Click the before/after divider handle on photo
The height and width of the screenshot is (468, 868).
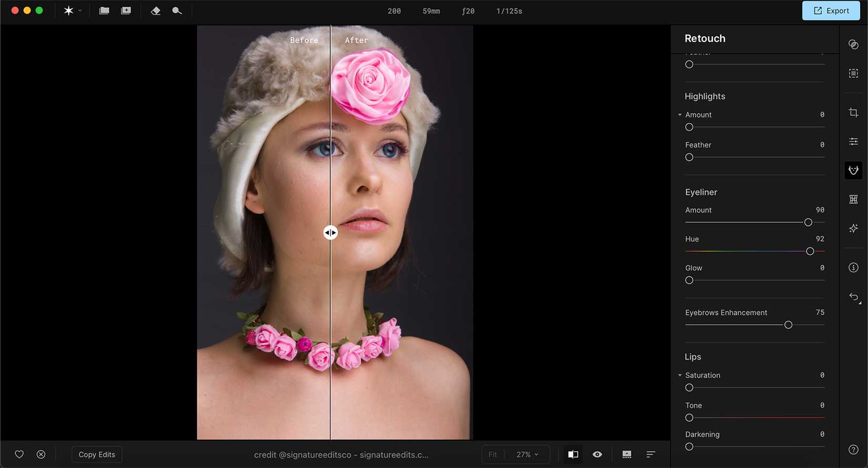click(x=330, y=232)
